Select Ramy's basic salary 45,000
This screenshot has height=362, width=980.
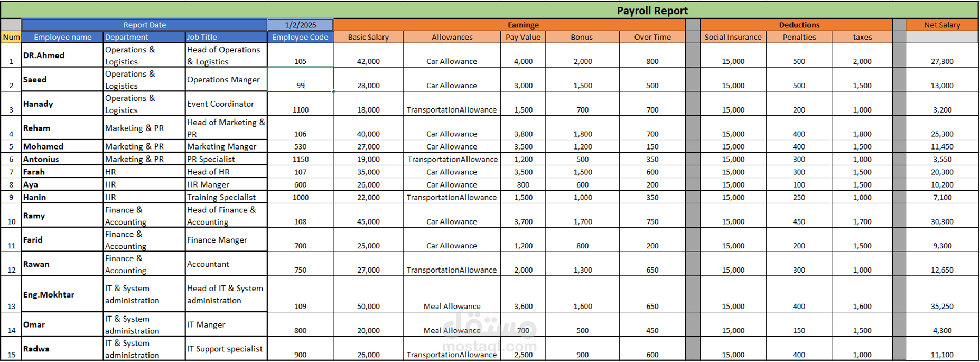(368, 216)
